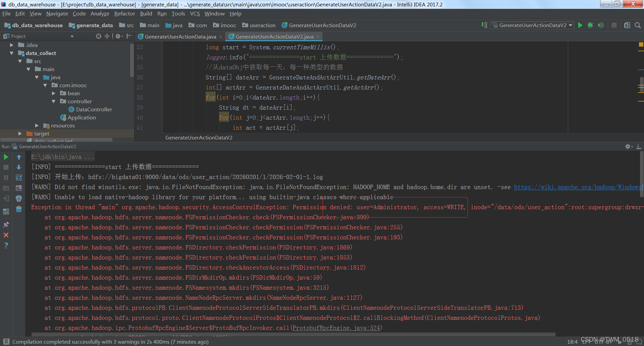Collapse the com.imooc package
The image size is (644, 346).
coord(45,85)
